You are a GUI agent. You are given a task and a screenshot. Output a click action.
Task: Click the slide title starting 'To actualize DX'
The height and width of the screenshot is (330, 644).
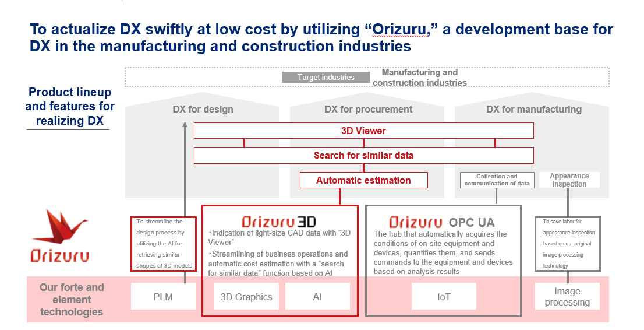pyautogui.click(x=321, y=37)
